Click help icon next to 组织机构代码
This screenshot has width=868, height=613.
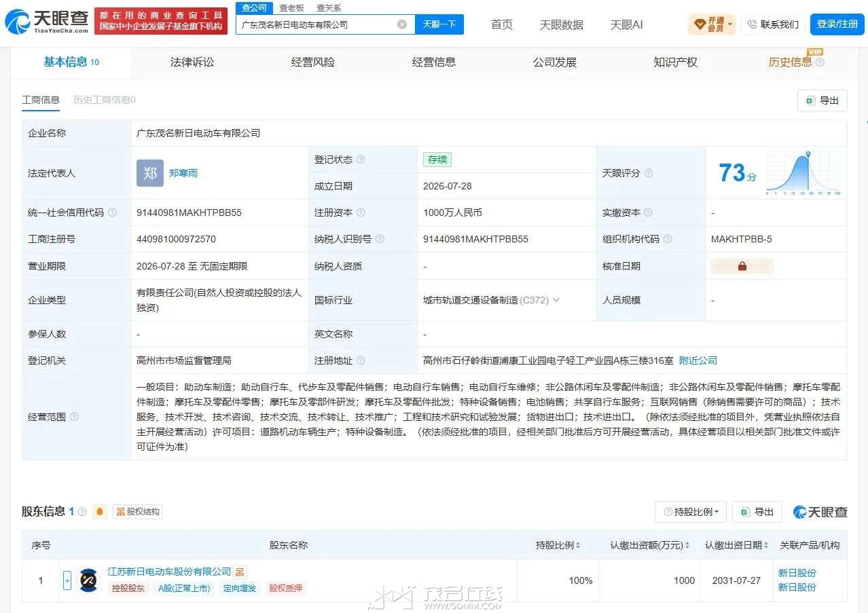[x=668, y=239]
